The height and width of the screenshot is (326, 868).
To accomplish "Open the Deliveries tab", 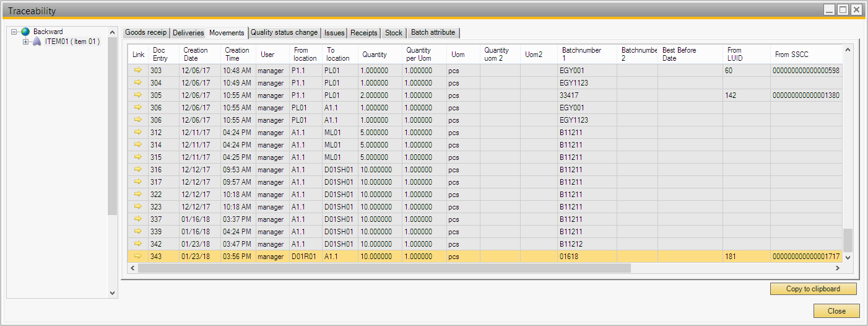I will coord(188,33).
